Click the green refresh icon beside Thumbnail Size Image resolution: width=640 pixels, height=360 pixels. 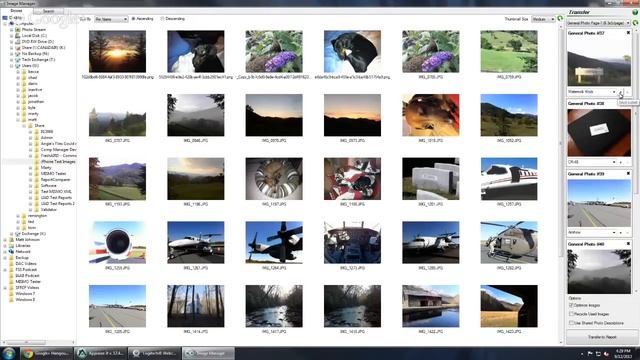(x=560, y=19)
